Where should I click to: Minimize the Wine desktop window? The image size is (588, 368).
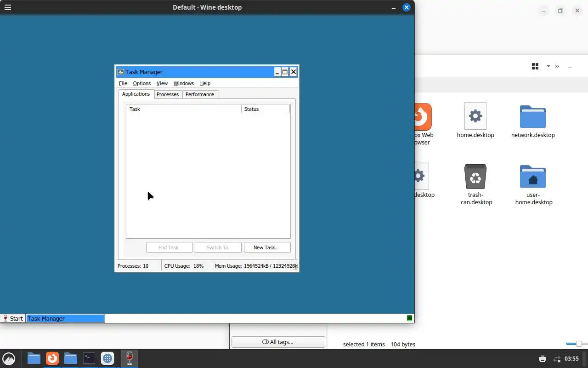pos(394,7)
